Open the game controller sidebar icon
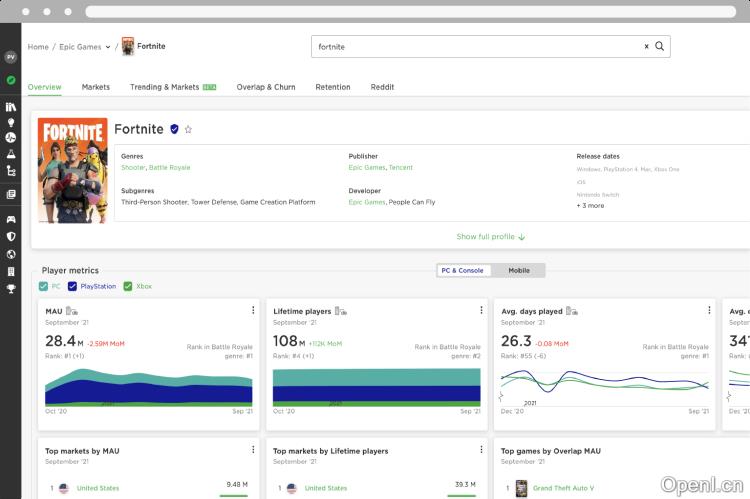 click(11, 219)
